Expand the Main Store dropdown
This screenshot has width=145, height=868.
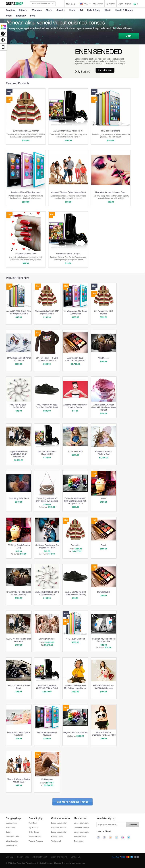click(x=71, y=4)
